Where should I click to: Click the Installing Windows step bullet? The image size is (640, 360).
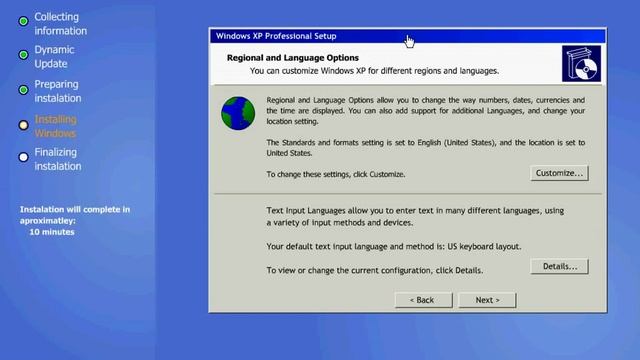(x=23, y=125)
